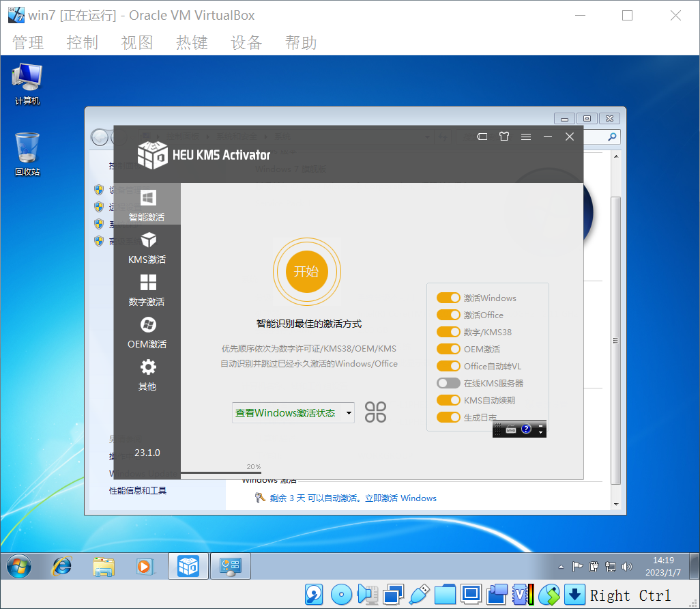Switch to KMS激活 sidebar tab
700x609 pixels.
tap(147, 248)
